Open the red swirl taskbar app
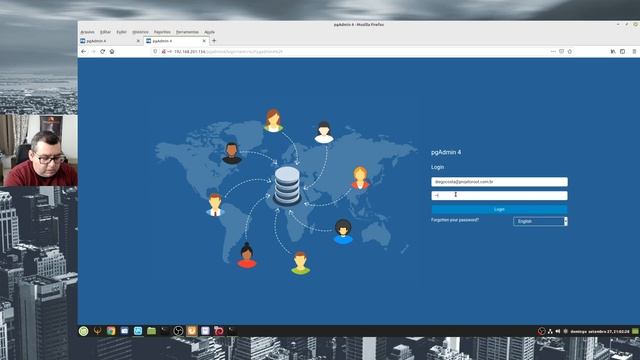 click(x=219, y=331)
